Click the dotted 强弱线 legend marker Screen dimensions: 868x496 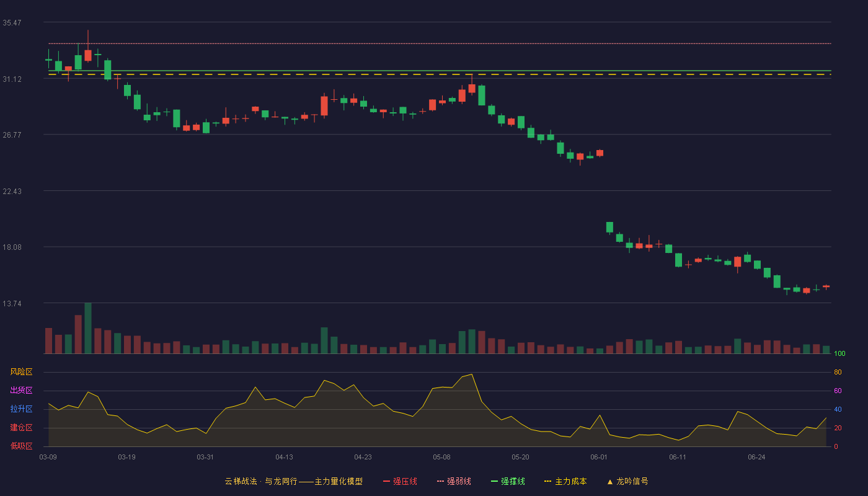coord(440,481)
